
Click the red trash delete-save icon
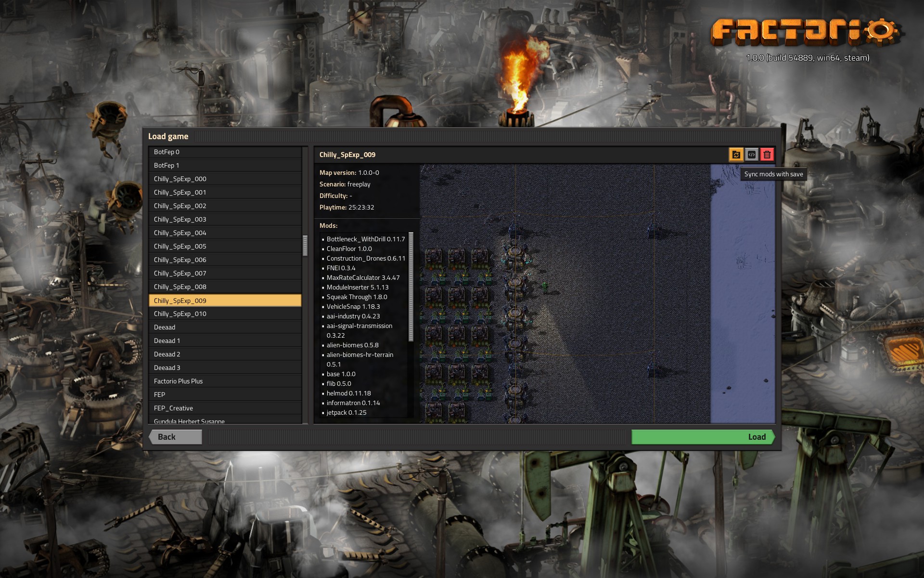point(767,155)
